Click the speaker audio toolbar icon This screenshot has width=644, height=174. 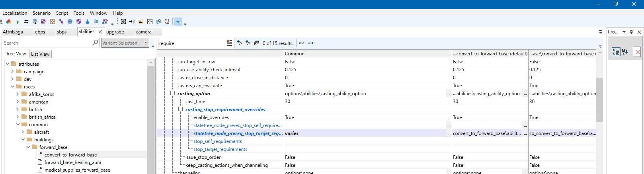point(132,22)
